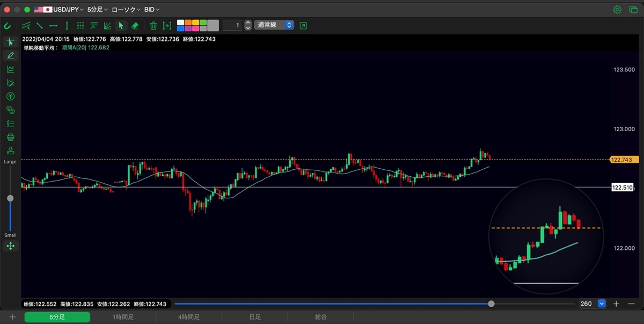
Task: Open the ローソク chart type dropdown
Action: pyautogui.click(x=126, y=10)
